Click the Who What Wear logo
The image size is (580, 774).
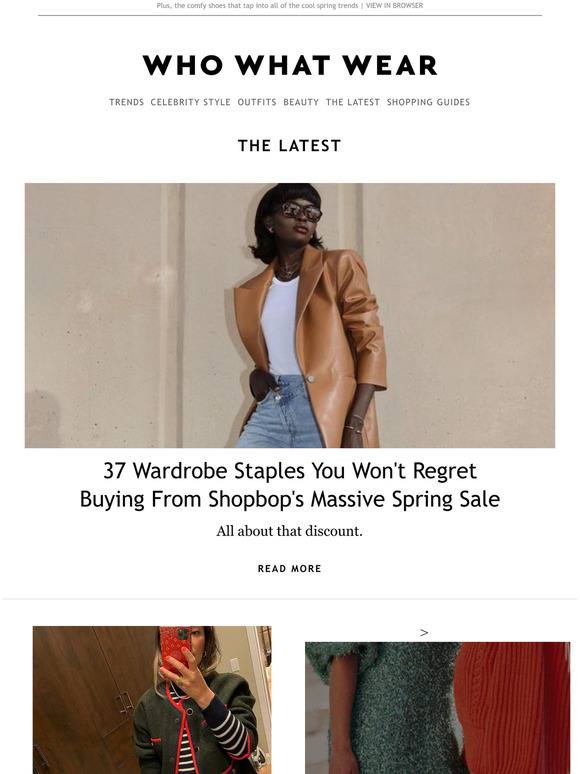tap(290, 65)
